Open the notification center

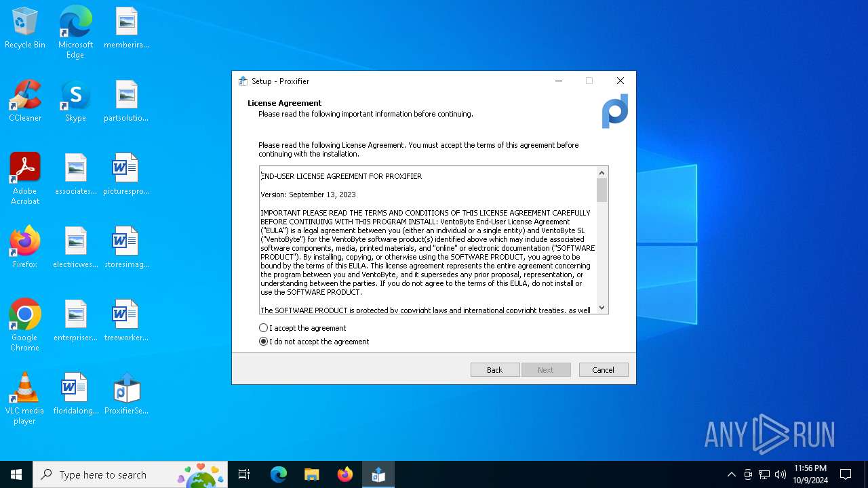[846, 474]
